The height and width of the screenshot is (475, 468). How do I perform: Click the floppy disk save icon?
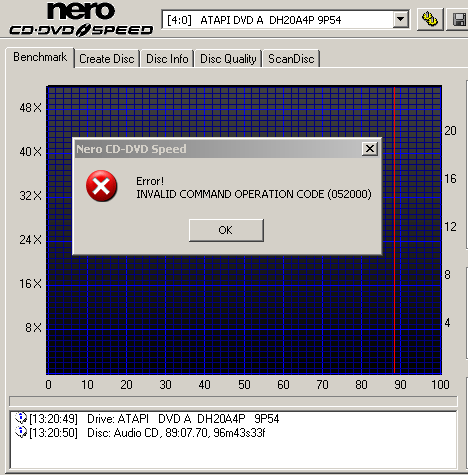pyautogui.click(x=458, y=19)
